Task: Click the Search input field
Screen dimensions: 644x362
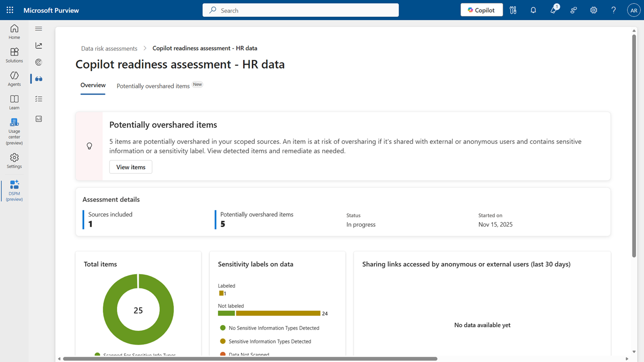Action: click(300, 10)
